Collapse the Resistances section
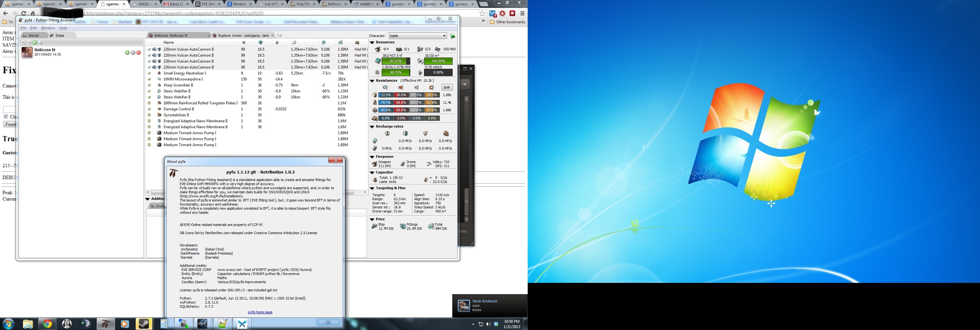This screenshot has height=330, width=980. (x=372, y=81)
